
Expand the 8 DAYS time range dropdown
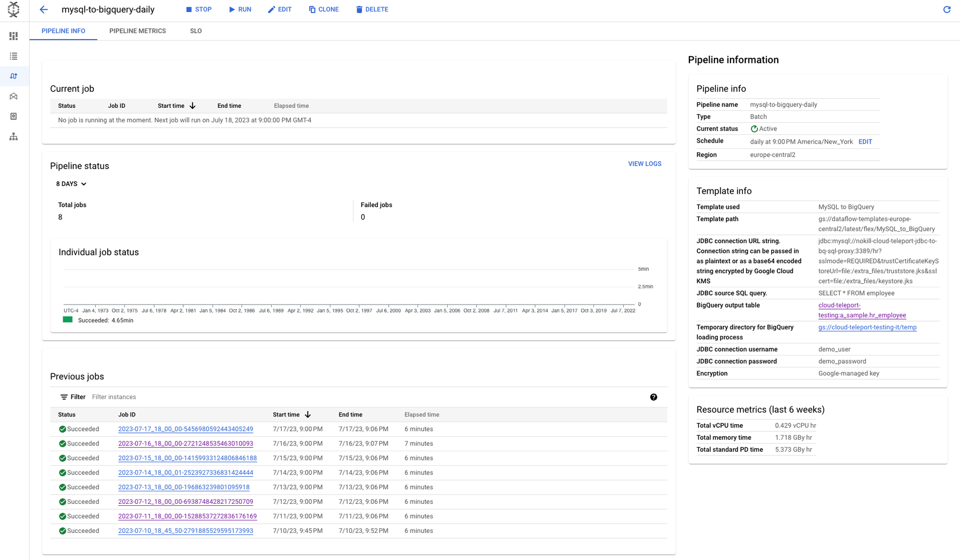click(x=71, y=184)
